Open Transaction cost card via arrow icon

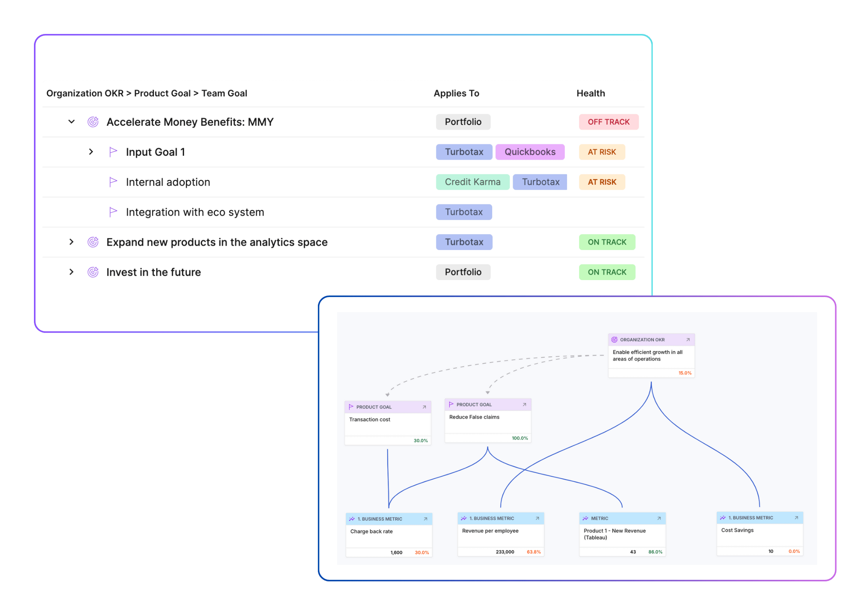[424, 407]
